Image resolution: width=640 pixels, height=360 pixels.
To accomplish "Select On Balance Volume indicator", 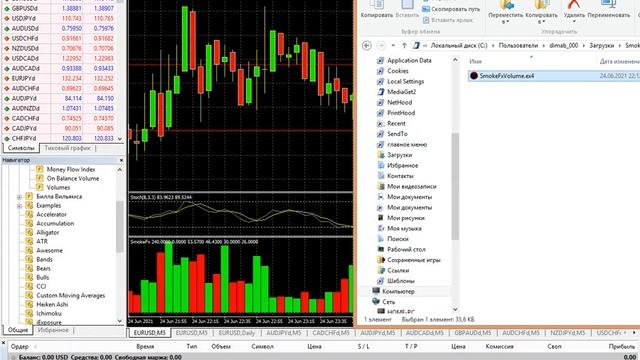I will (73, 178).
